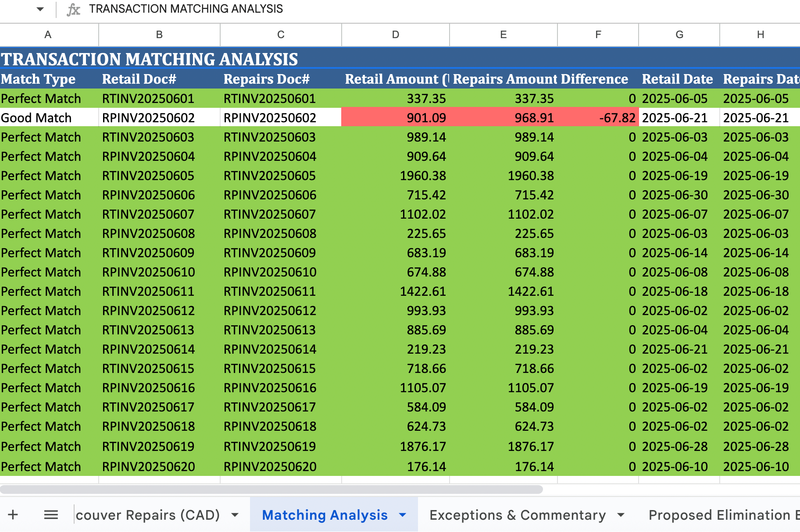Select column H header
Image resolution: width=800 pixels, height=532 pixels.
760,35
